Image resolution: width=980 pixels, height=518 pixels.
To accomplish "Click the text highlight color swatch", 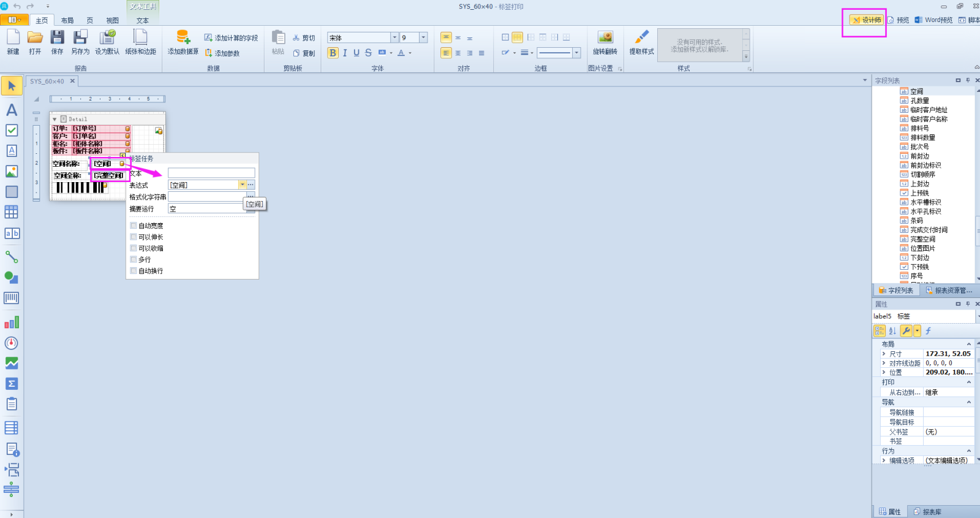I will pyautogui.click(x=382, y=53).
